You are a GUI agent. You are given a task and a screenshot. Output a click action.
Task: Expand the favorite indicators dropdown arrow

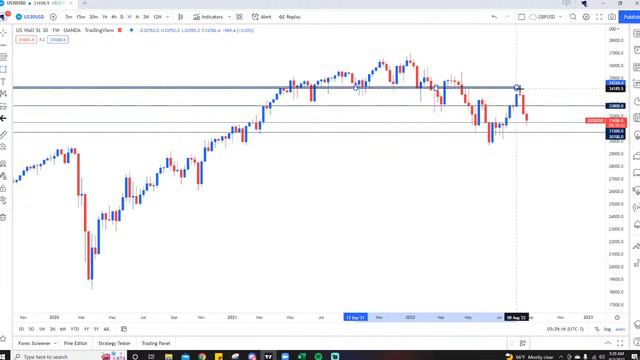[229, 17]
